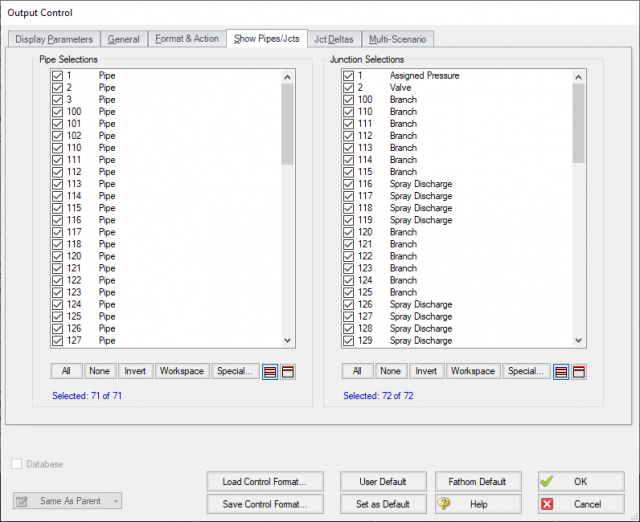Click Load Control Format... button
Screen dimensions: 640x522
click(265, 482)
